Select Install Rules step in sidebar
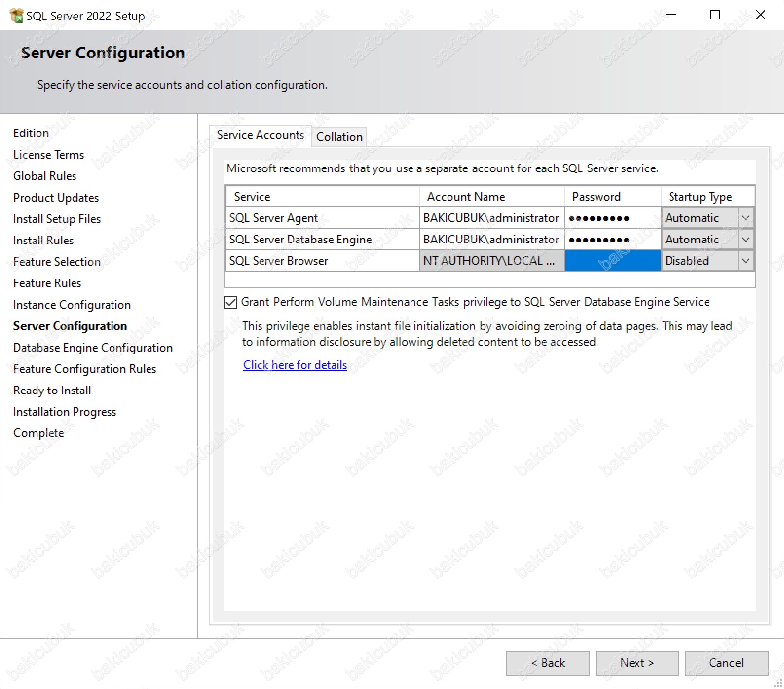Viewport: 784px width, 689px height. point(43,241)
